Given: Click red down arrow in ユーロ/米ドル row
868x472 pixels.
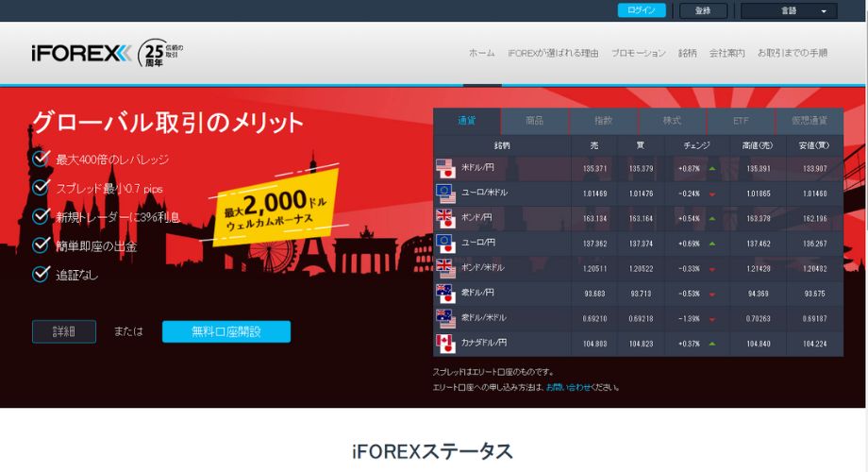Looking at the screenshot, I should click(x=712, y=194).
